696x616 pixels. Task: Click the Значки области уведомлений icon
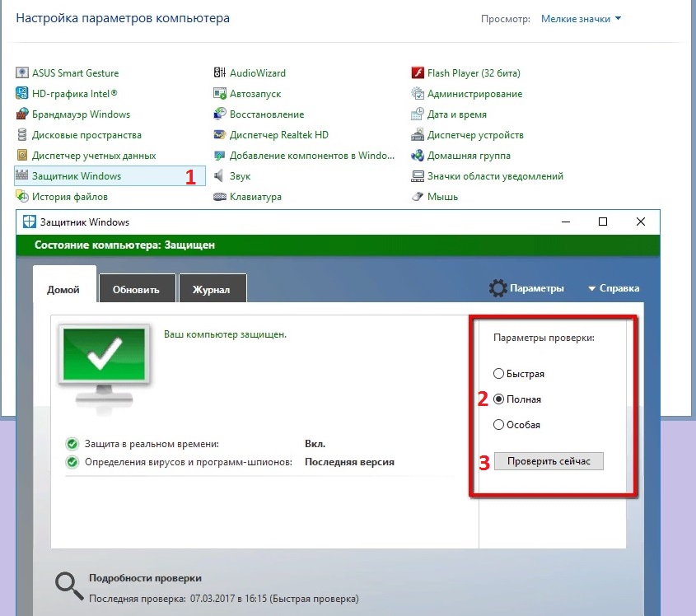(x=418, y=175)
